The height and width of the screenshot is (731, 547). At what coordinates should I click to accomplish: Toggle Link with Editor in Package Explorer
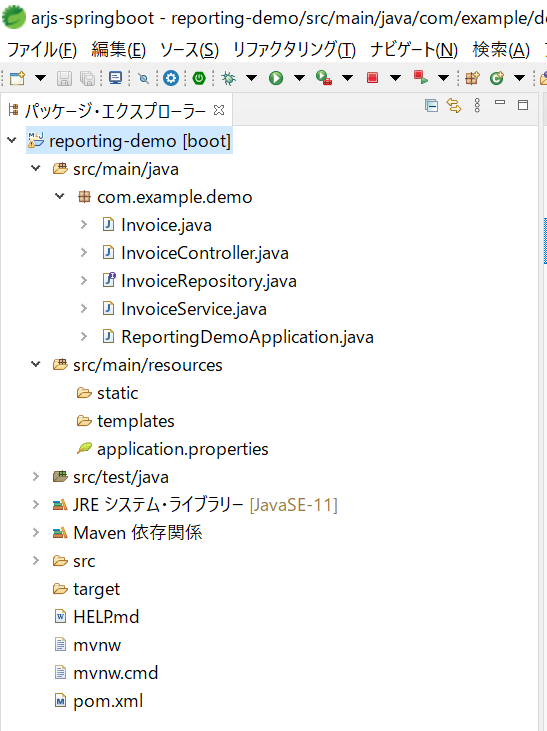click(x=454, y=105)
